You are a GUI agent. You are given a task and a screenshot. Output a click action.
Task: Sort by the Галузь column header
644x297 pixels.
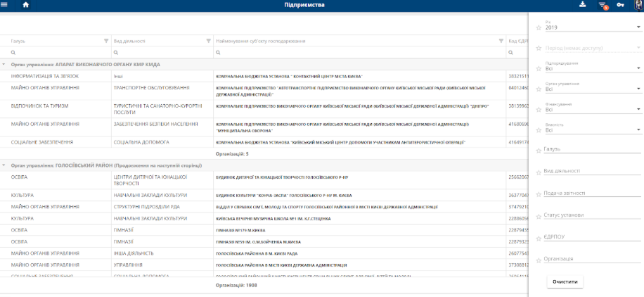pos(18,41)
